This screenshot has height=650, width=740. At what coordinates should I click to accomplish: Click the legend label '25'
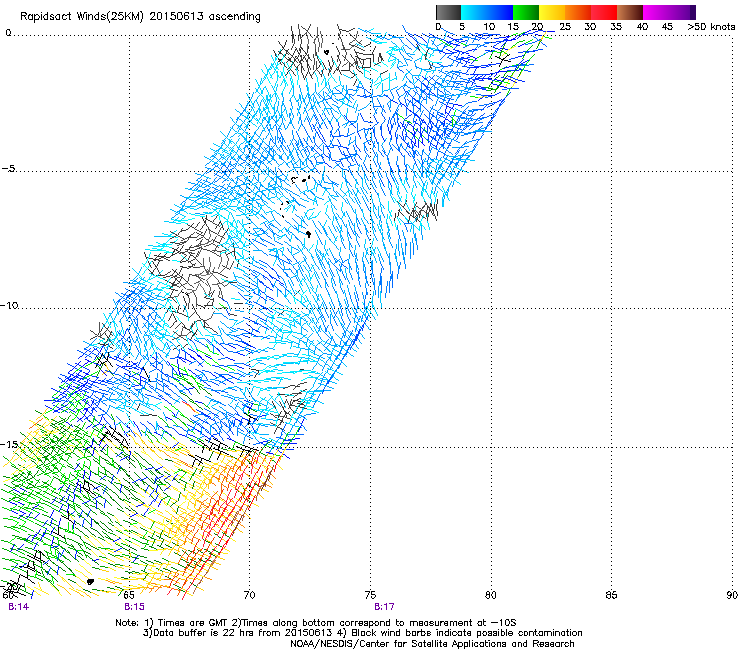click(x=565, y=27)
